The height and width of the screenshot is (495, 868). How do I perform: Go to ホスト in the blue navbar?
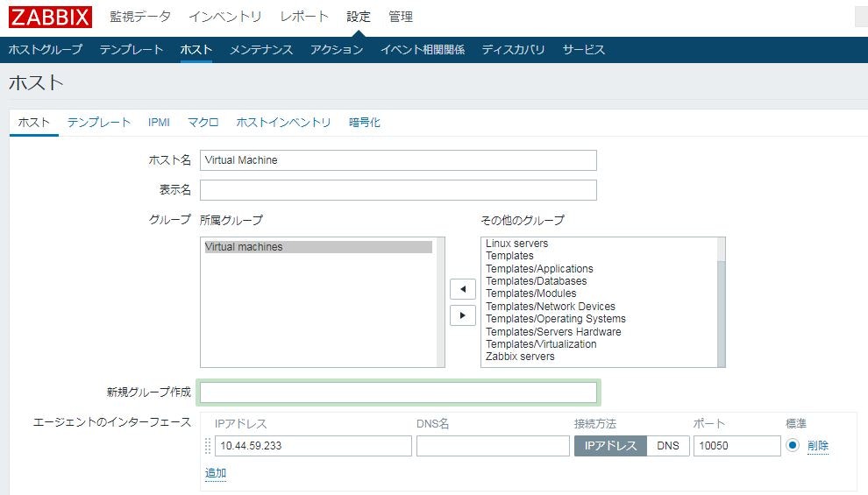click(196, 50)
